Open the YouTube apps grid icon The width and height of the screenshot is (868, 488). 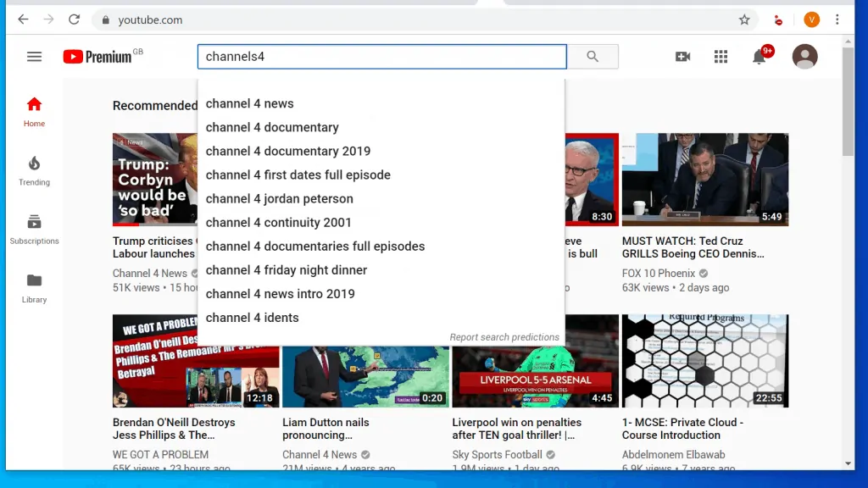[x=721, y=57]
